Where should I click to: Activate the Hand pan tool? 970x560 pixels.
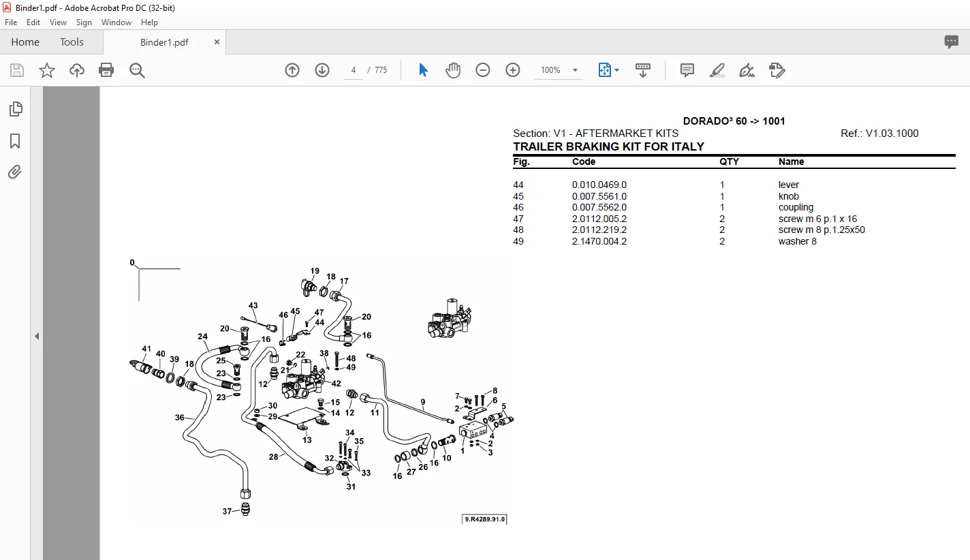tap(453, 70)
